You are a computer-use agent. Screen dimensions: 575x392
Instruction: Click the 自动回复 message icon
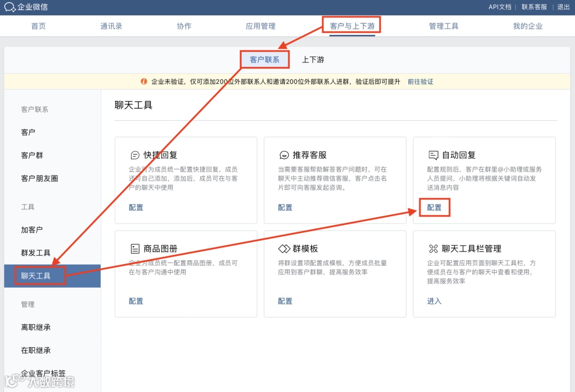pyautogui.click(x=433, y=156)
